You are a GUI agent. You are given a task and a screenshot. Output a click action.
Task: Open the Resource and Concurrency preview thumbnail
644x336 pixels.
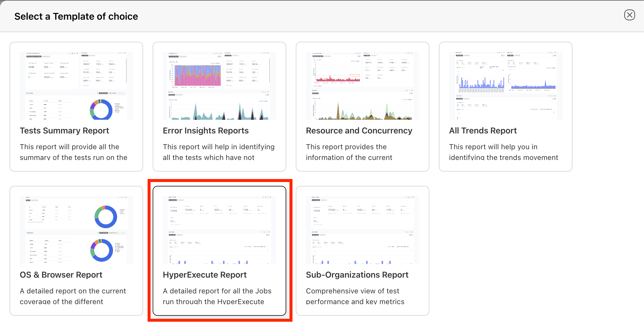[x=363, y=86]
